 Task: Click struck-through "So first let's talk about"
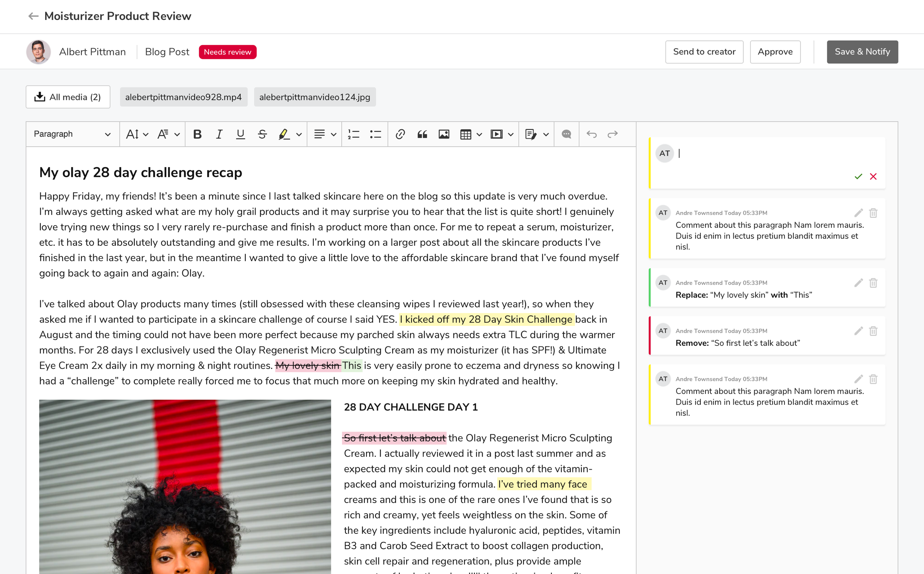pos(394,438)
